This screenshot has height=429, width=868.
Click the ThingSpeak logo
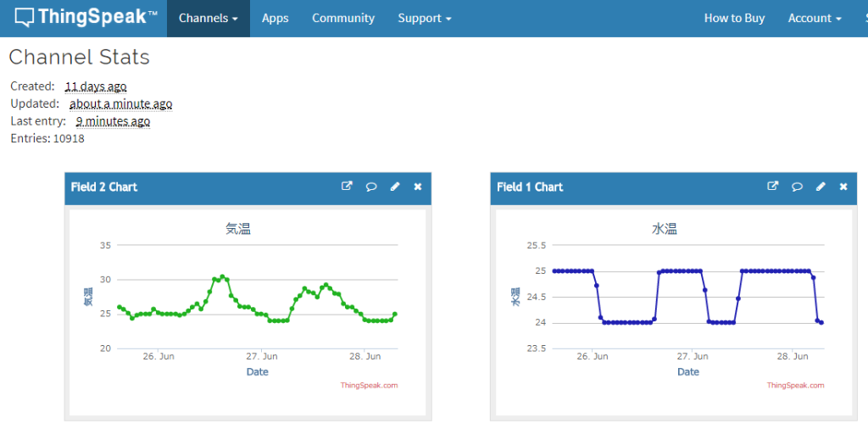point(86,18)
